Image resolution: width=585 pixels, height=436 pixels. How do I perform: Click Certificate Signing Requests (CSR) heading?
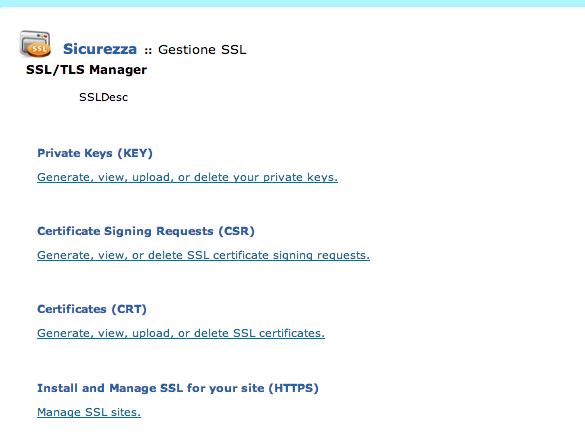pos(146,231)
